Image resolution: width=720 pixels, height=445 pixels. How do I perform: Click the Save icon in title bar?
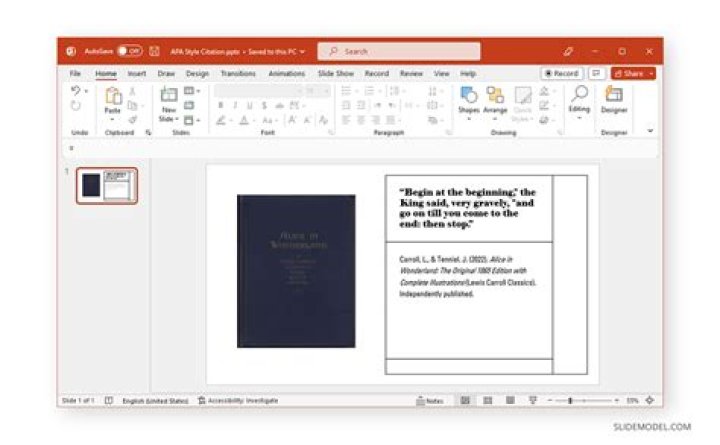(x=155, y=51)
